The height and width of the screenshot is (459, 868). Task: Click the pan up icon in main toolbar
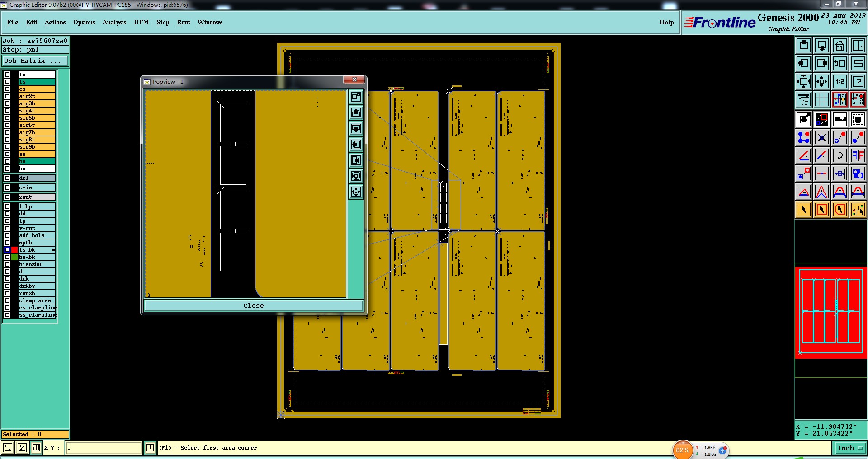(x=804, y=45)
